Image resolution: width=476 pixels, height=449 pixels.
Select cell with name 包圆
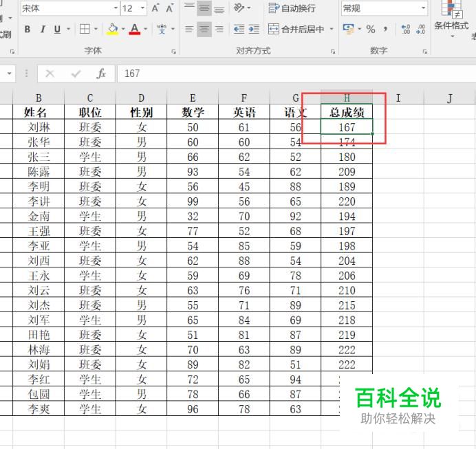(x=39, y=394)
